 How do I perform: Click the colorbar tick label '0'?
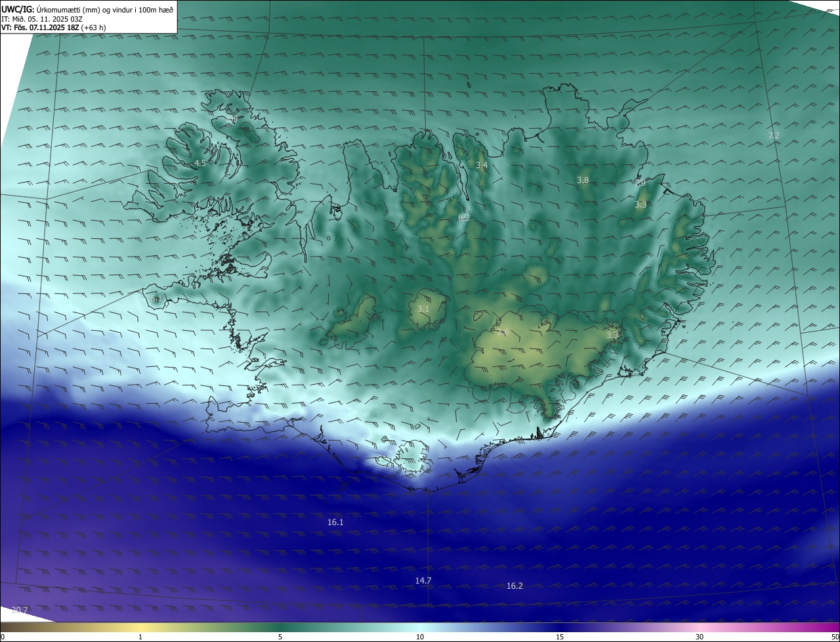click(2, 637)
